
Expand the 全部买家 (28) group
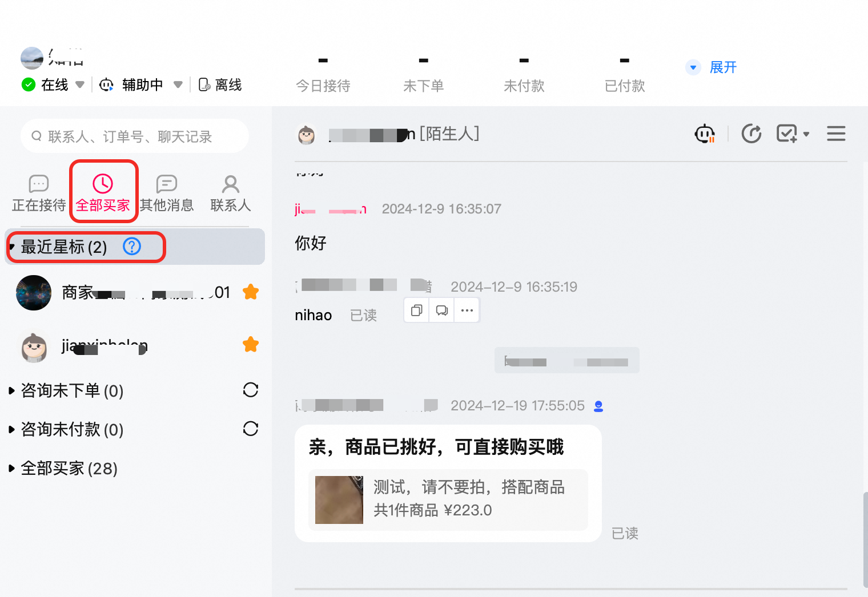(x=11, y=469)
